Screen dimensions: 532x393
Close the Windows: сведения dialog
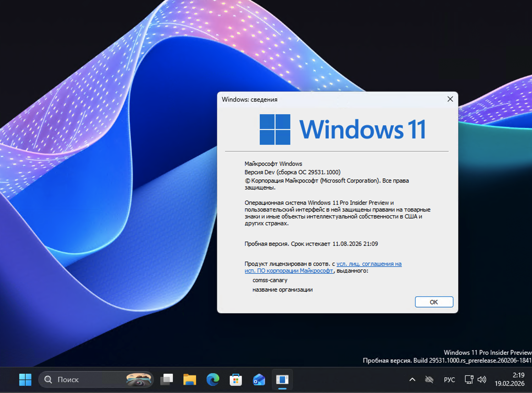tap(450, 99)
